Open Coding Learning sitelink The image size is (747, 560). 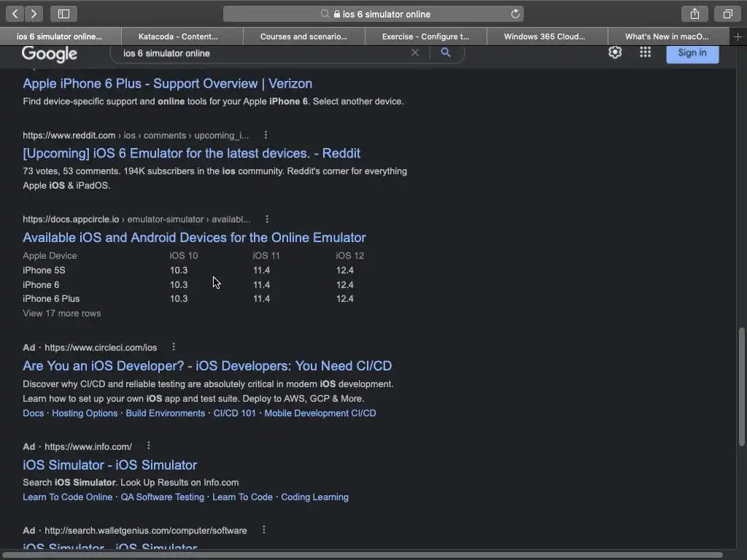(x=315, y=497)
